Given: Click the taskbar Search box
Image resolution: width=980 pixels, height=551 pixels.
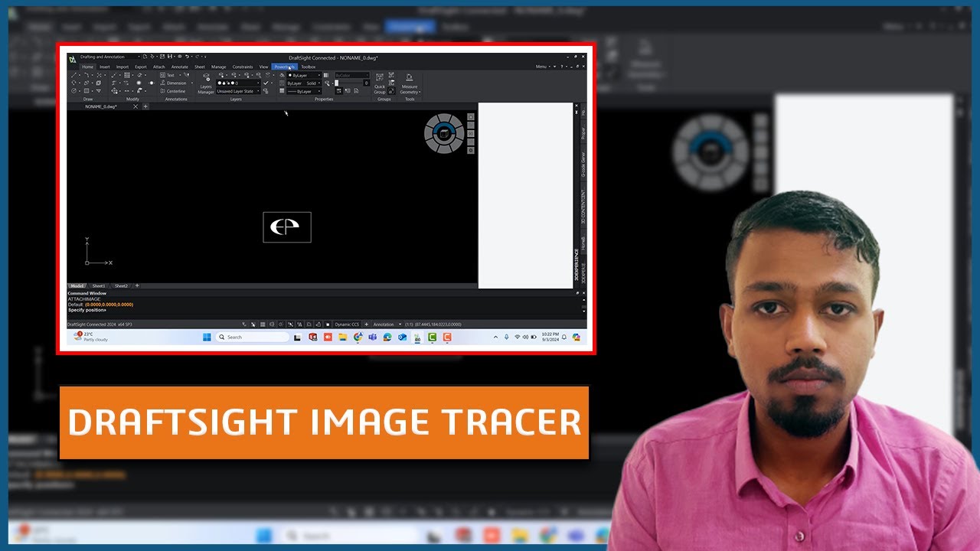Looking at the screenshot, I should pos(253,337).
